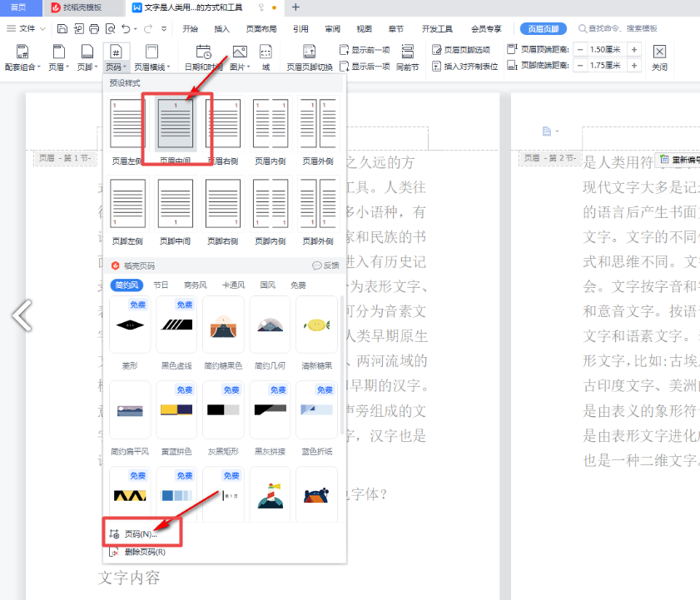Select 页脚内侧 preset style

pos(271,211)
